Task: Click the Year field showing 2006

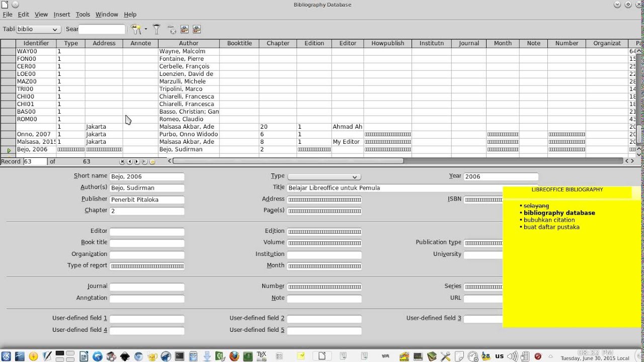Action: click(x=501, y=176)
